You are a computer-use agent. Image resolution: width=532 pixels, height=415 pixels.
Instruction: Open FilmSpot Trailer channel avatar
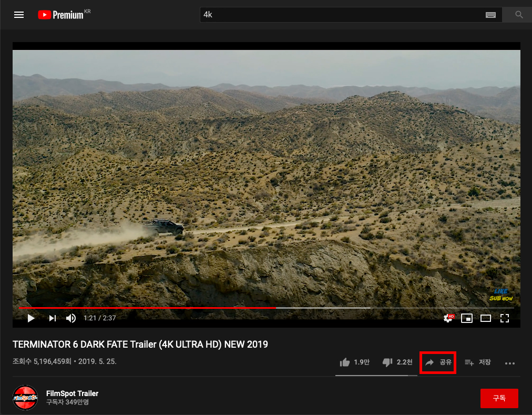click(25, 397)
